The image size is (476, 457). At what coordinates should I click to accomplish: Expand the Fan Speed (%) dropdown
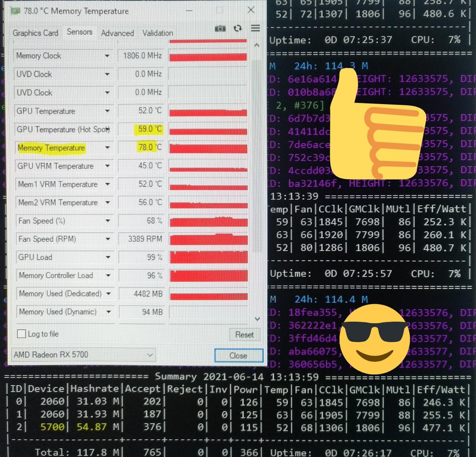click(x=108, y=221)
